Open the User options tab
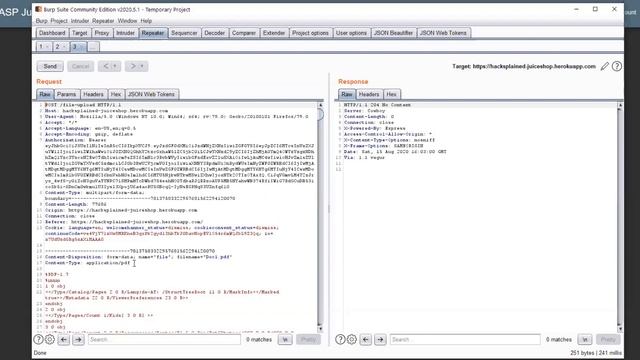Screen dimensions: 640x360 351,33
